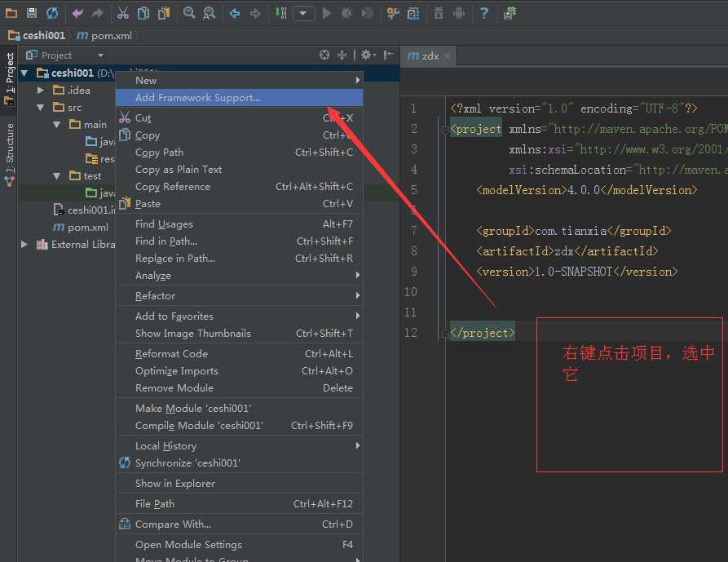
Task: Choose Make Module 'ceshi001' menu entry
Action: pyautogui.click(x=239, y=409)
